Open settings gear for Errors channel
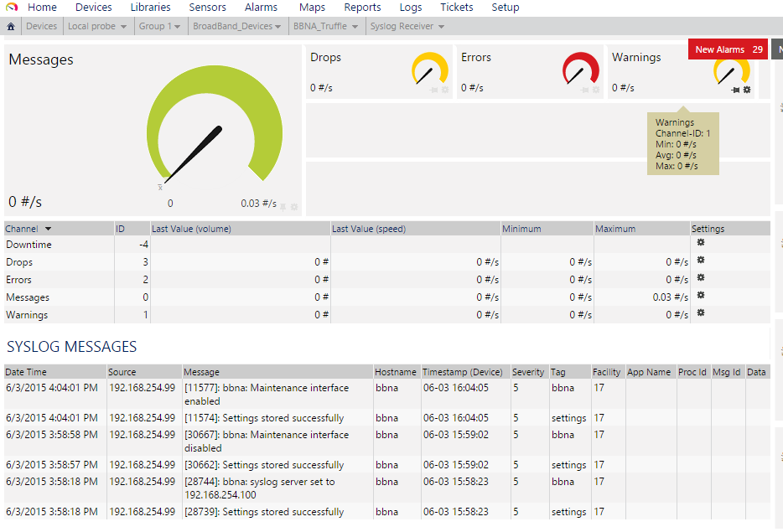This screenshot has height=532, width=783. tap(701, 277)
